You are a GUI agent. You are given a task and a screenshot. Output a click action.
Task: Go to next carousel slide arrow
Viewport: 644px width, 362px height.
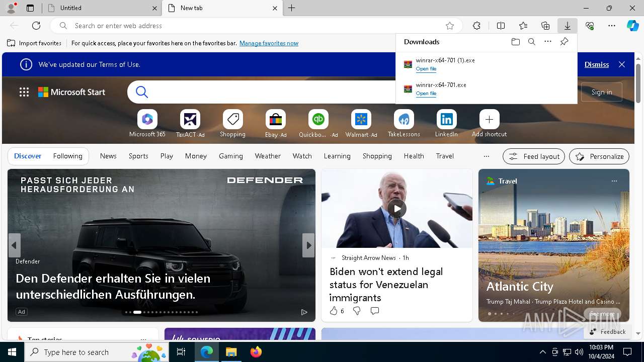point(308,245)
